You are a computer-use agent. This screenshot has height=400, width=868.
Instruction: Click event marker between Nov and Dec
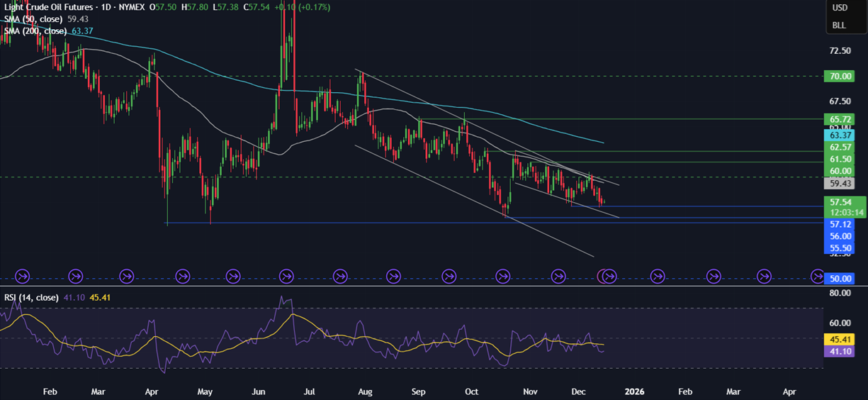tap(558, 276)
